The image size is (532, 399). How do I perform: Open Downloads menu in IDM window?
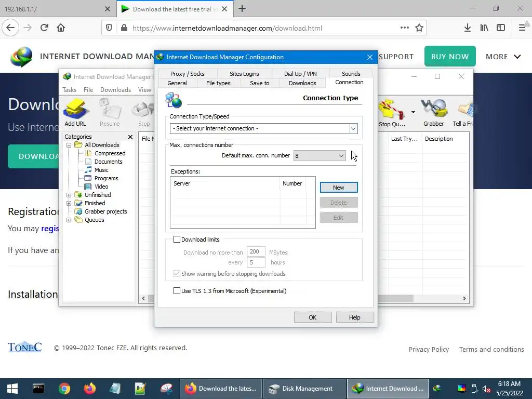[x=115, y=90]
